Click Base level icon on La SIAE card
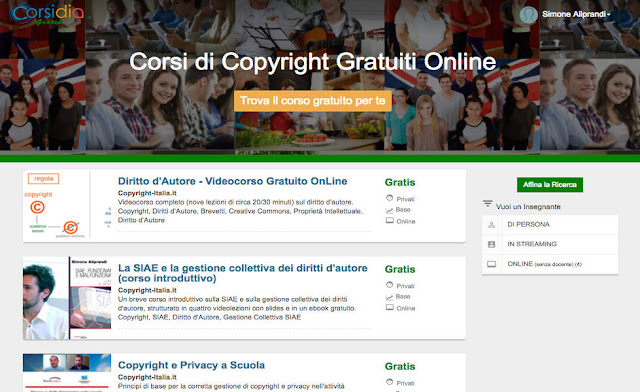The width and height of the screenshot is (640, 392). point(389,297)
